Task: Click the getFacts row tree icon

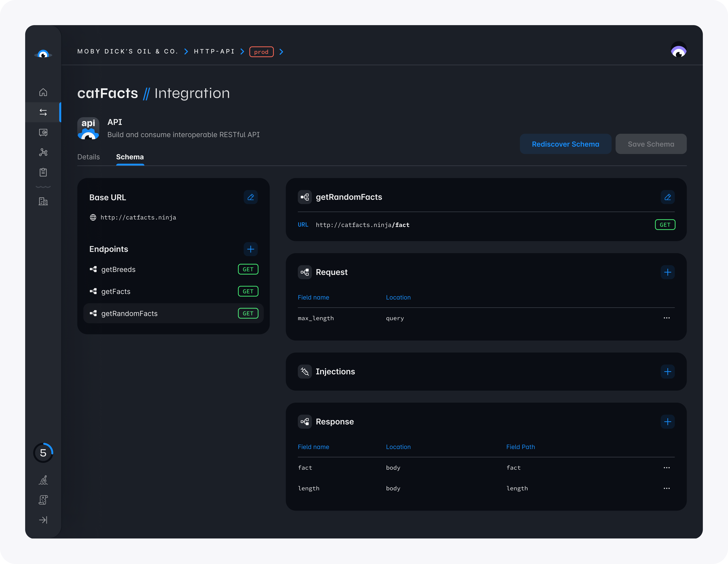Action: point(93,291)
